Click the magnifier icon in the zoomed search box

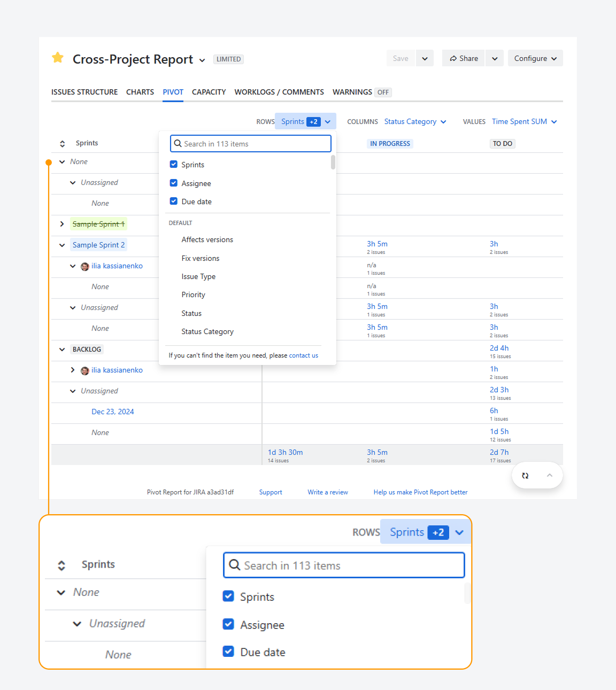[x=234, y=565]
